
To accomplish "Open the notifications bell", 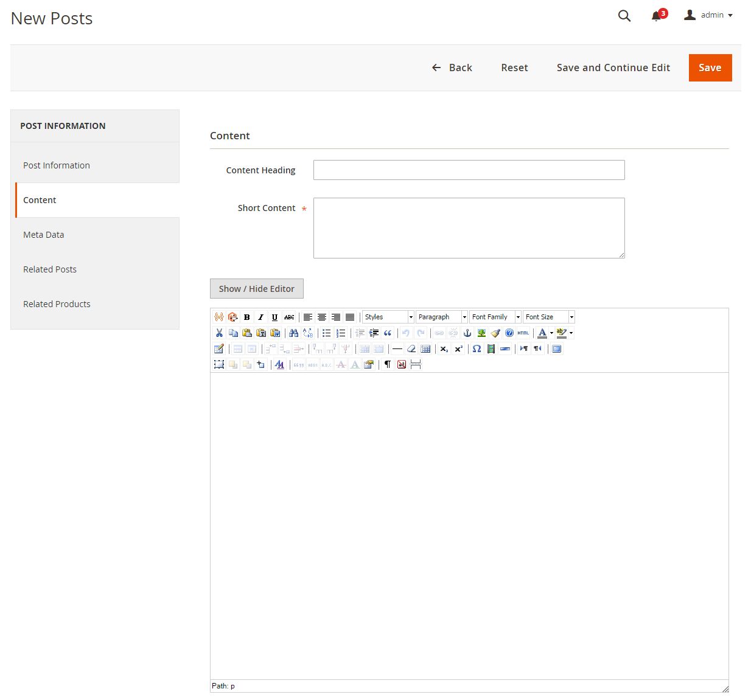I will pos(657,16).
